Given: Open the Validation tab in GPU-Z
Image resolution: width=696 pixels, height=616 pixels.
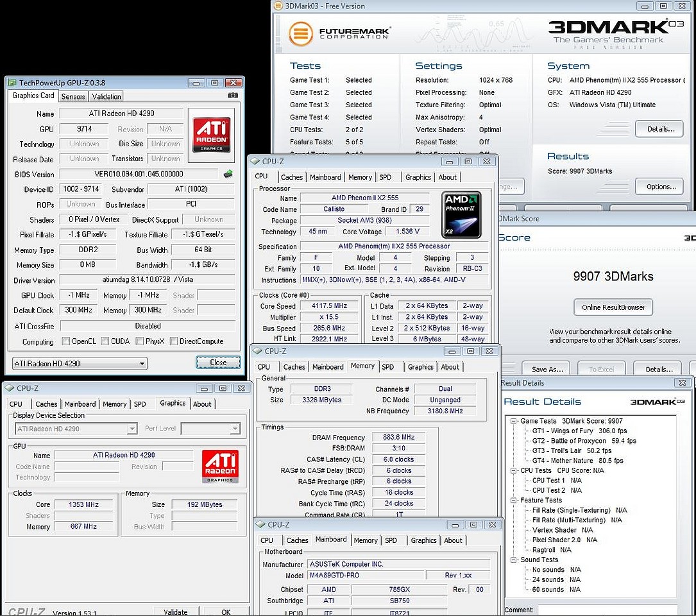Looking at the screenshot, I should [x=106, y=96].
